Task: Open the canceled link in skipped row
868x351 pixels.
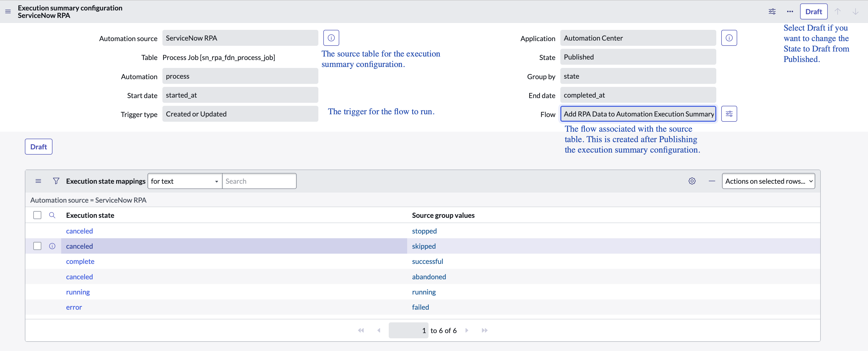Action: (79, 246)
